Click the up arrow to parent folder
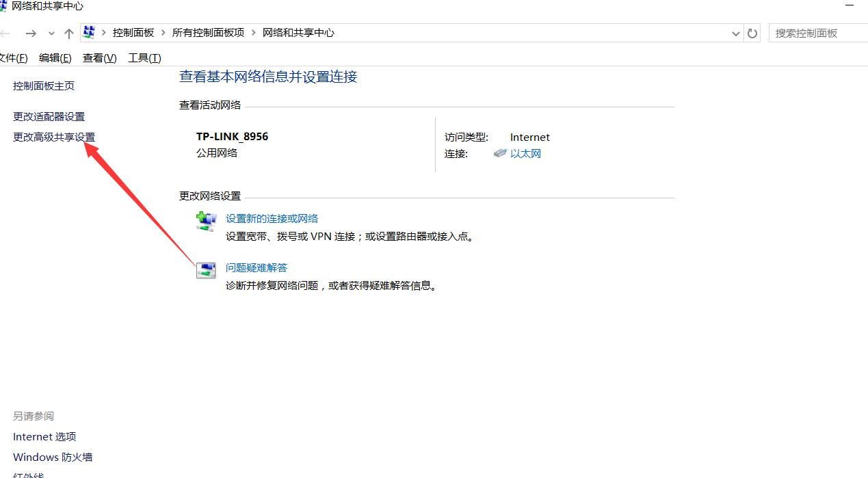Screen dimensions: 868x478 pyautogui.click(x=68, y=32)
